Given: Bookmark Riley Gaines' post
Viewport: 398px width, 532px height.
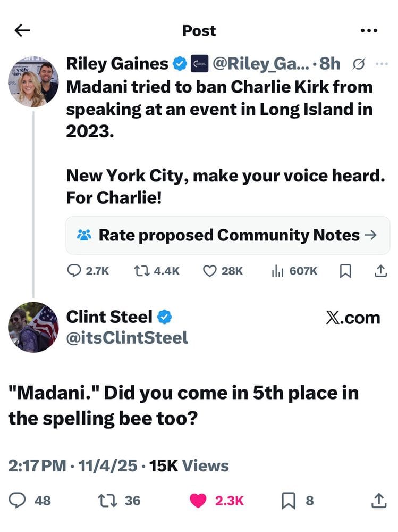Looking at the screenshot, I should click(345, 271).
